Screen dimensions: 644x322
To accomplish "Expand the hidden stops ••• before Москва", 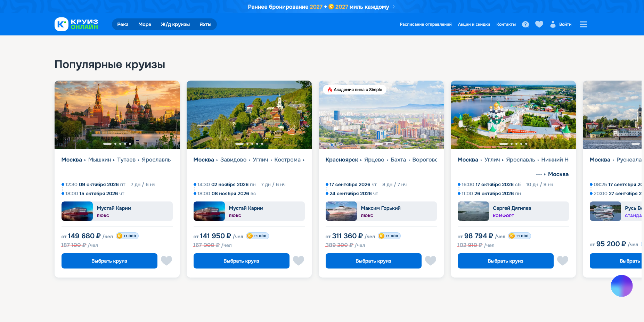I will tap(539, 174).
